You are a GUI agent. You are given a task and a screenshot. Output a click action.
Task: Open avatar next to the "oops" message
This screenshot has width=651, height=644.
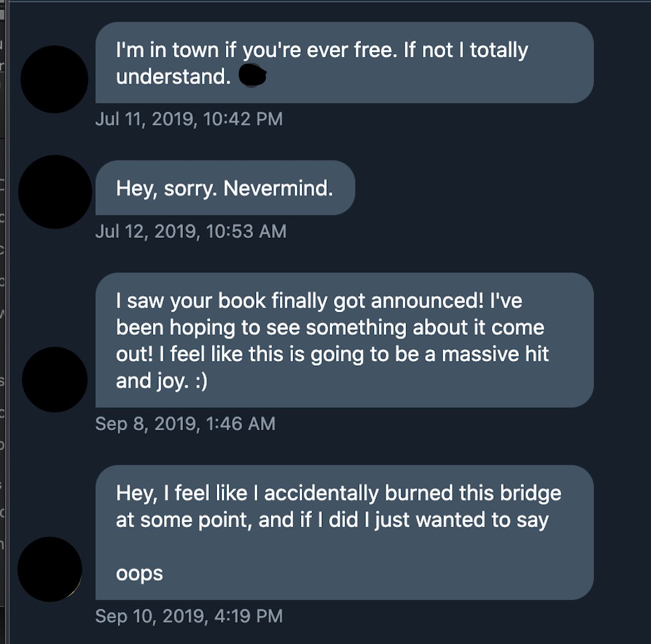click(50, 569)
